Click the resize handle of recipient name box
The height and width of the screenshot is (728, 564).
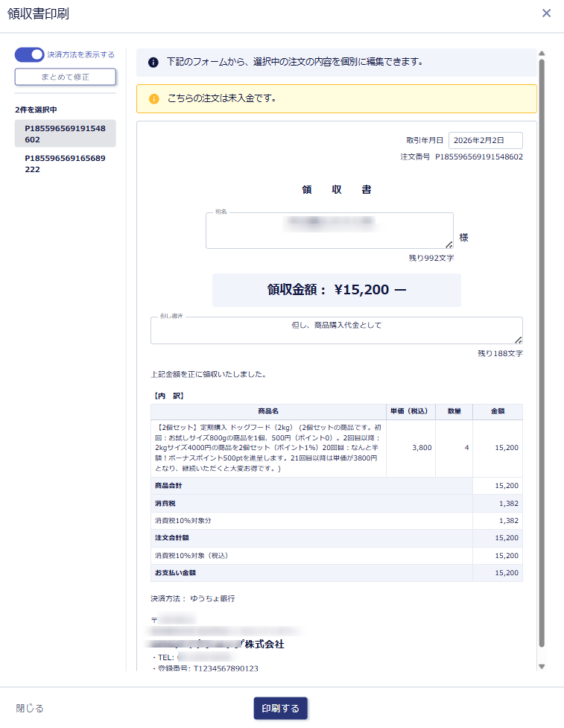click(x=449, y=244)
